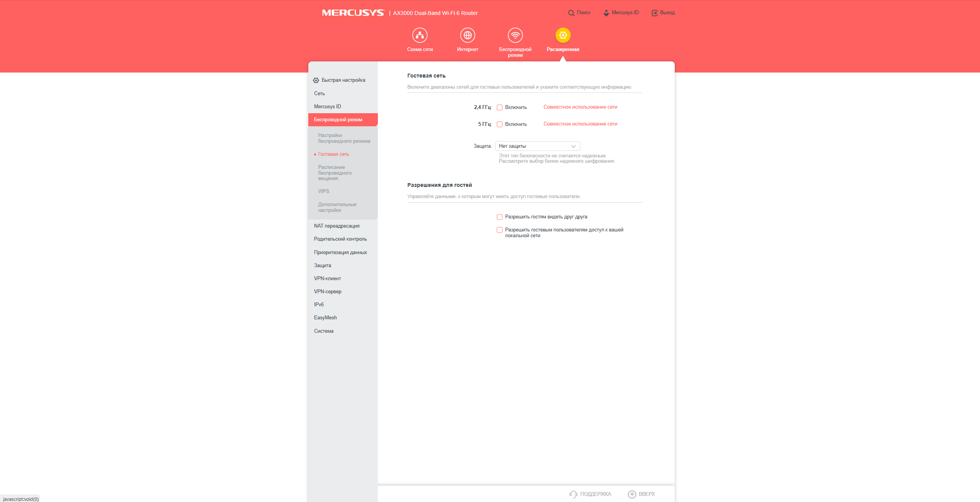Click the Поиск magnifier icon
The height and width of the screenshot is (502, 980).
click(571, 13)
